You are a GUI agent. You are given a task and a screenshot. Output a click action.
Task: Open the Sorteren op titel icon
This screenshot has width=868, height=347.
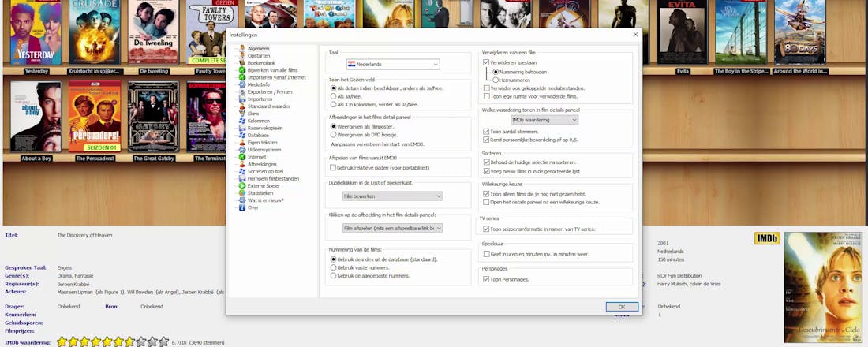coord(242,172)
